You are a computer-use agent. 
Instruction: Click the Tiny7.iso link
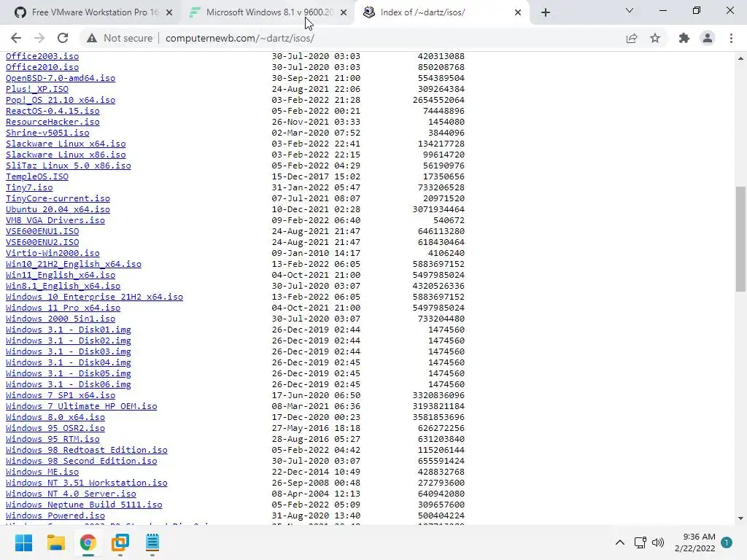(29, 187)
